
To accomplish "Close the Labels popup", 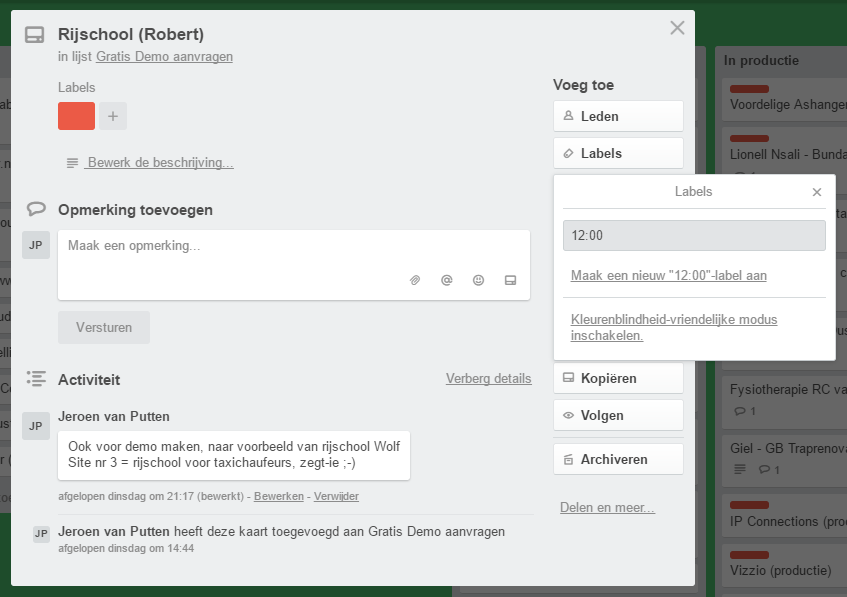I will click(x=817, y=192).
